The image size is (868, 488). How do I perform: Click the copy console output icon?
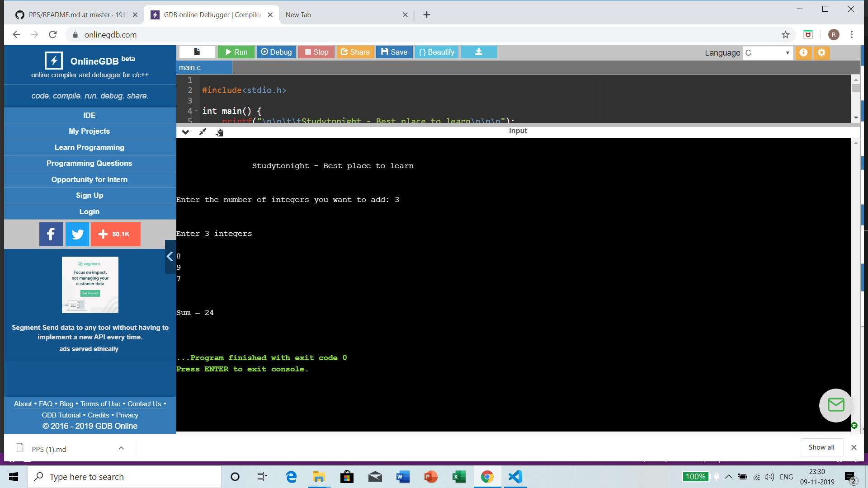(220, 132)
